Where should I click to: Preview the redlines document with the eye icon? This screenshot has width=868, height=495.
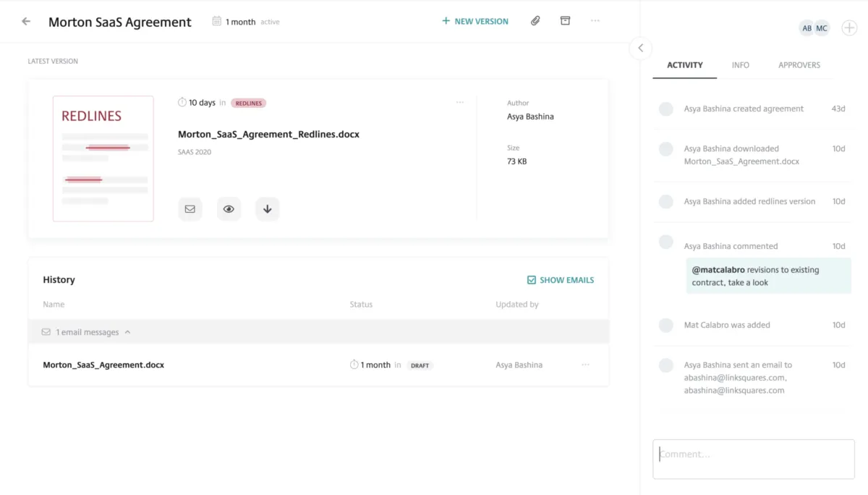pyautogui.click(x=229, y=209)
